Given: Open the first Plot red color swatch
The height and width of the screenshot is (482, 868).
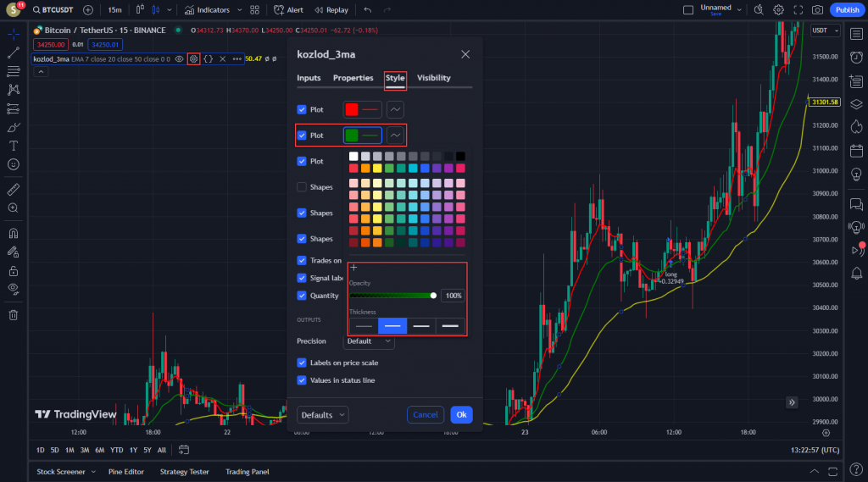Looking at the screenshot, I should (352, 109).
